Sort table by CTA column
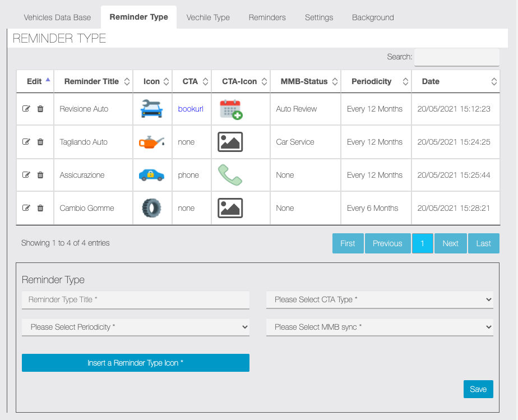 tap(192, 81)
